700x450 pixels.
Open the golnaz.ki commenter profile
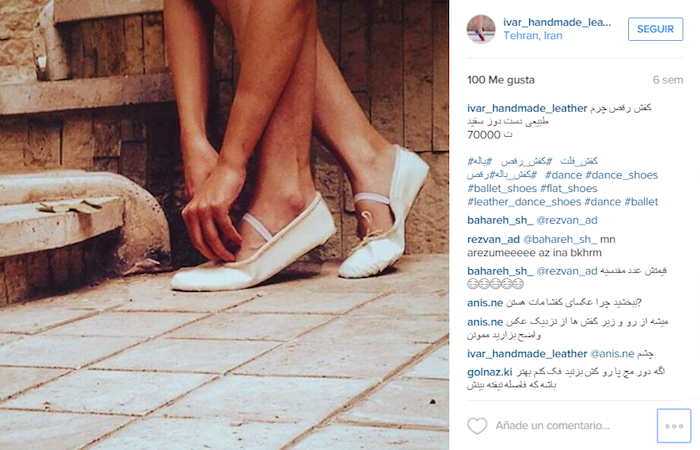coord(490,372)
